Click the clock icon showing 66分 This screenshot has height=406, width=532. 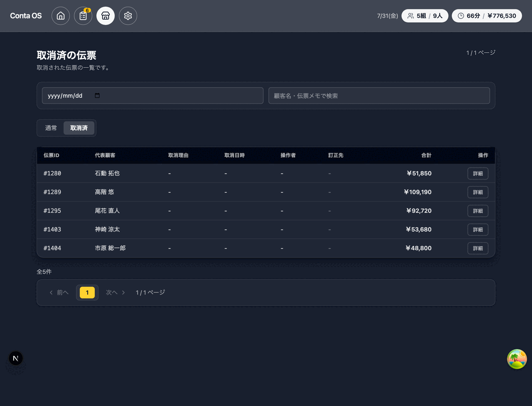[x=461, y=16]
